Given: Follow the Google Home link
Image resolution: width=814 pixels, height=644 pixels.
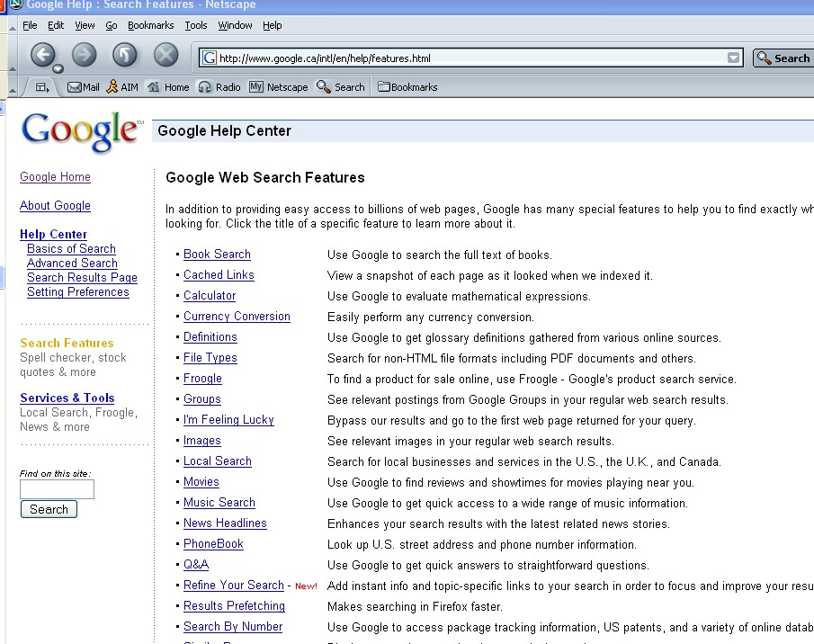Looking at the screenshot, I should coord(55,177).
